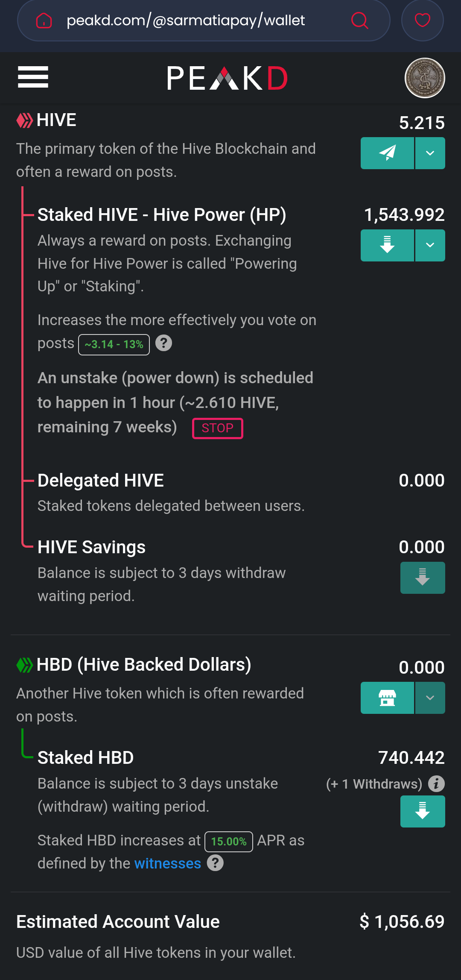Open the coin profile avatar
Screen dimensions: 461x980
click(x=425, y=78)
